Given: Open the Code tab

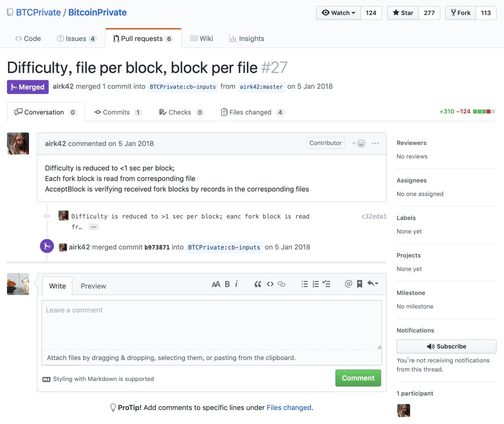Looking at the screenshot, I should pos(28,39).
